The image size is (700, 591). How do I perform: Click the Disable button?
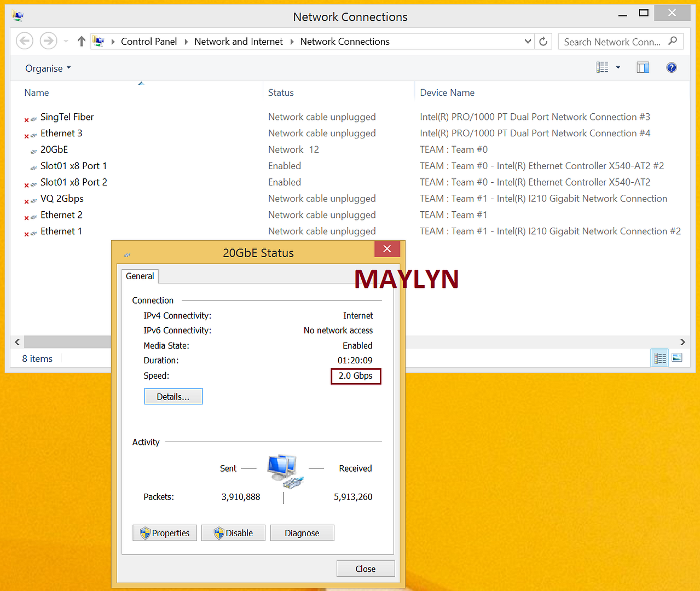point(233,533)
